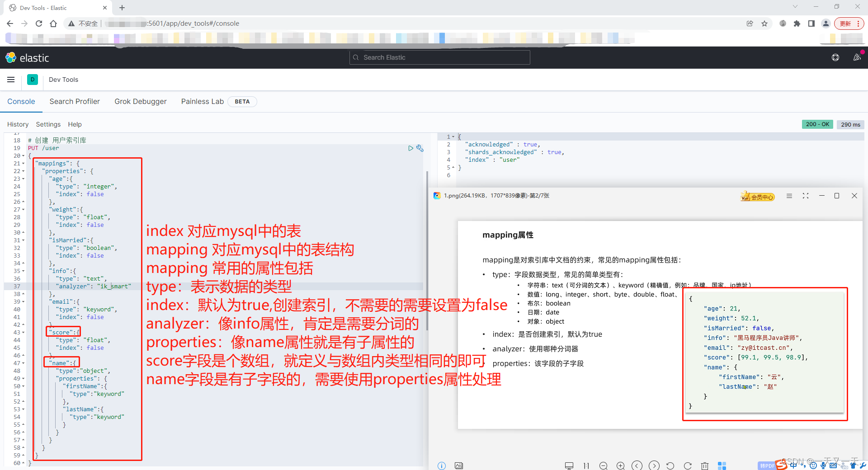Run the PUT /user request with green play icon
The width and height of the screenshot is (868, 470).
(410, 148)
